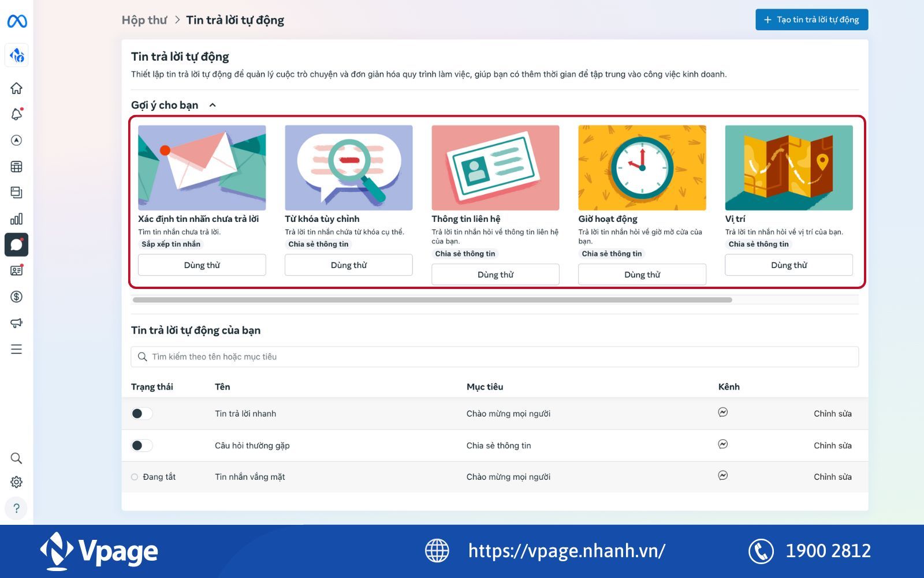Click the contact card thumbnail
The image size is (924, 578).
495,168
